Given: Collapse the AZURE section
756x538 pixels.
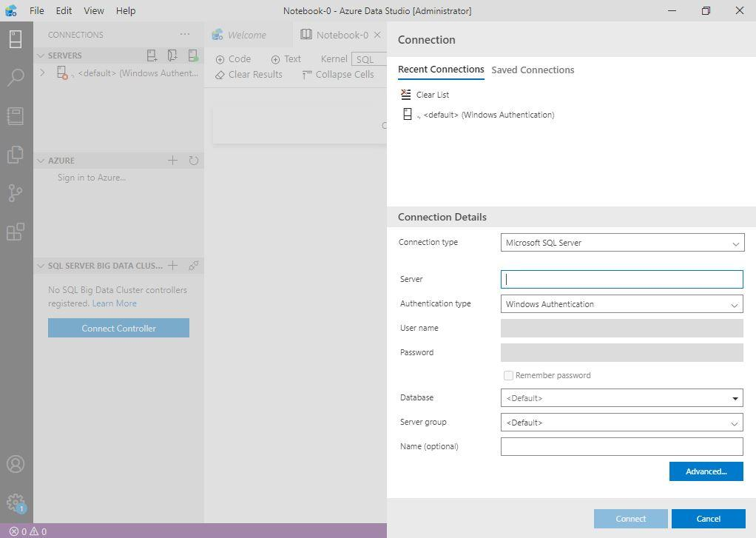Looking at the screenshot, I should (41, 161).
